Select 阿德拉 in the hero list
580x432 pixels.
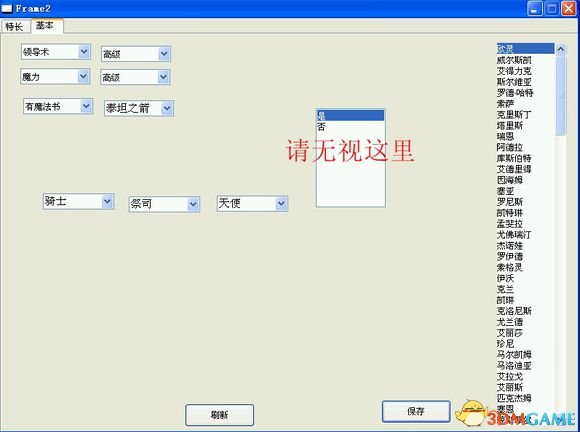click(525, 147)
